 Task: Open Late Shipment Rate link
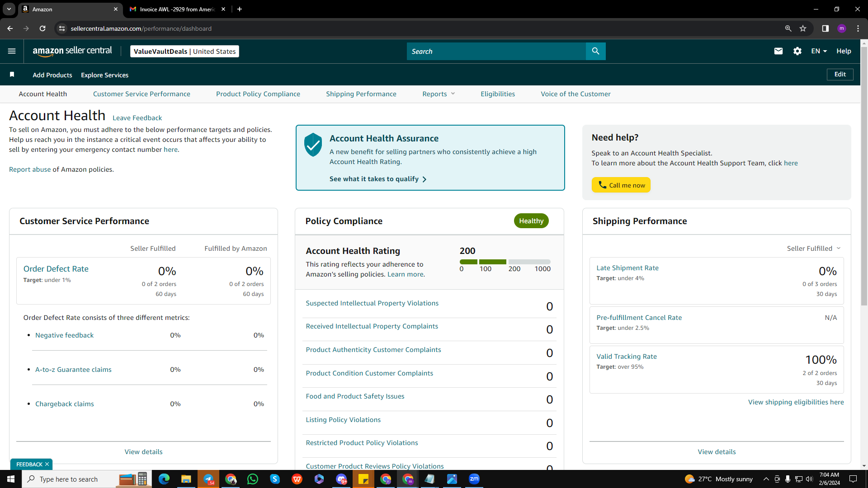(627, 268)
